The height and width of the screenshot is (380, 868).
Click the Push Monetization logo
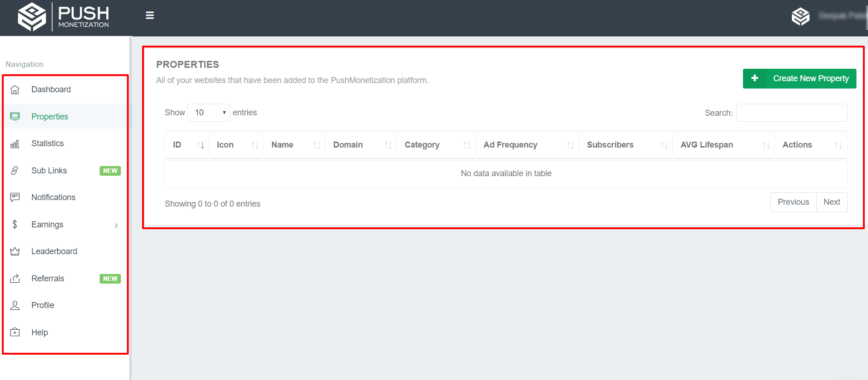pos(64,17)
